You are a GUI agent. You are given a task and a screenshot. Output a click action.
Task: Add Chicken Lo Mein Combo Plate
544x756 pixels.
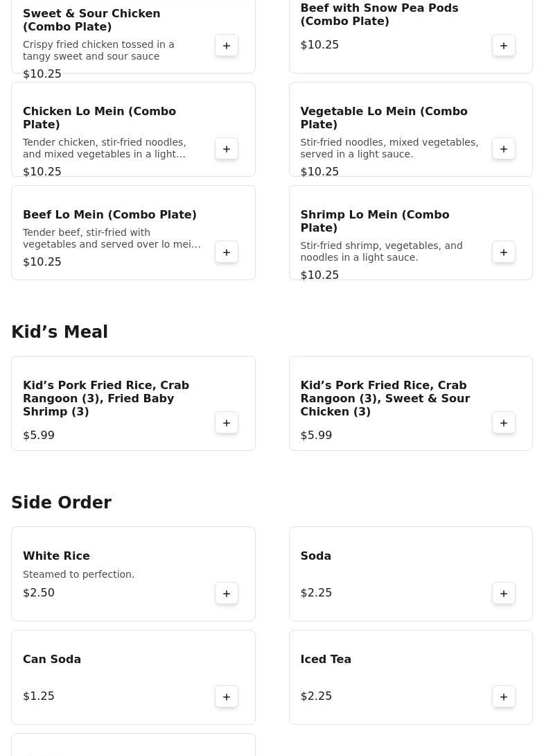click(x=227, y=149)
